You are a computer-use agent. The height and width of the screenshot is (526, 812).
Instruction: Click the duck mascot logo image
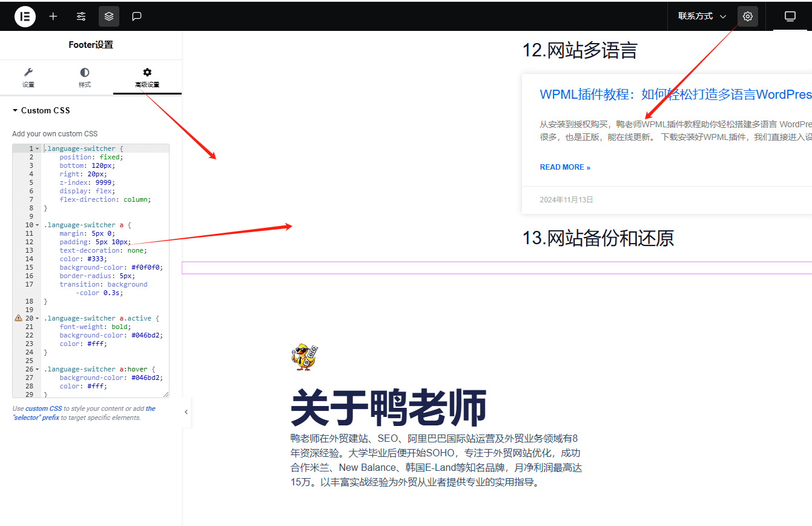pos(304,358)
